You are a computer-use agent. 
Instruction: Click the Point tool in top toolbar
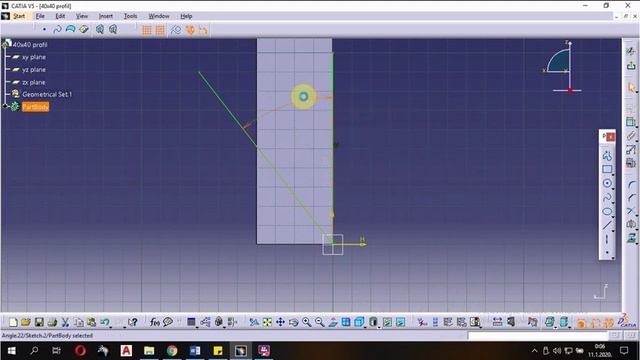click(x=44, y=29)
